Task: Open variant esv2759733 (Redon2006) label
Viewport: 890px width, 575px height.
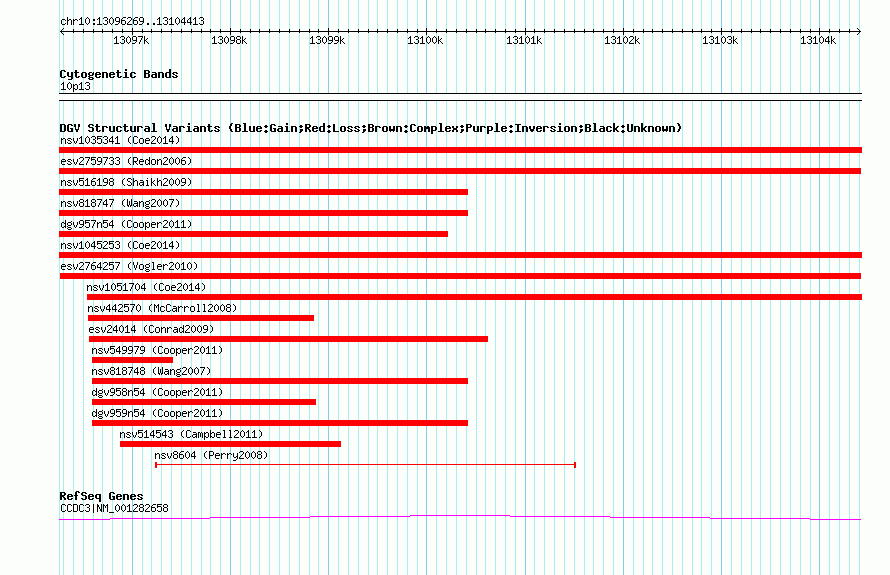Action: 126,161
